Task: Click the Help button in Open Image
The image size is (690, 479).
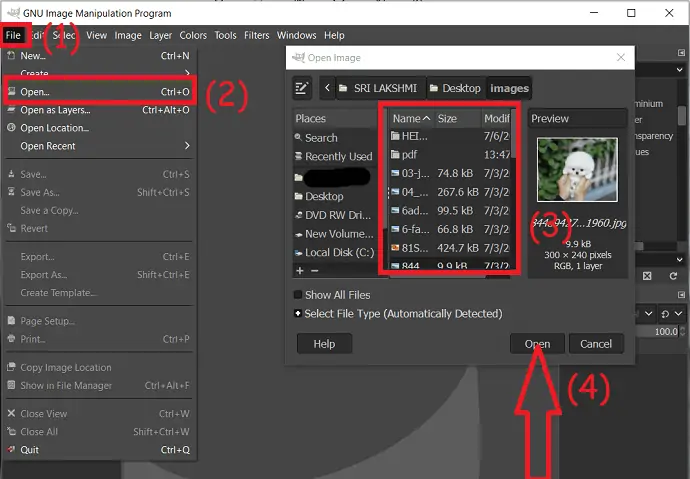Action: click(324, 344)
